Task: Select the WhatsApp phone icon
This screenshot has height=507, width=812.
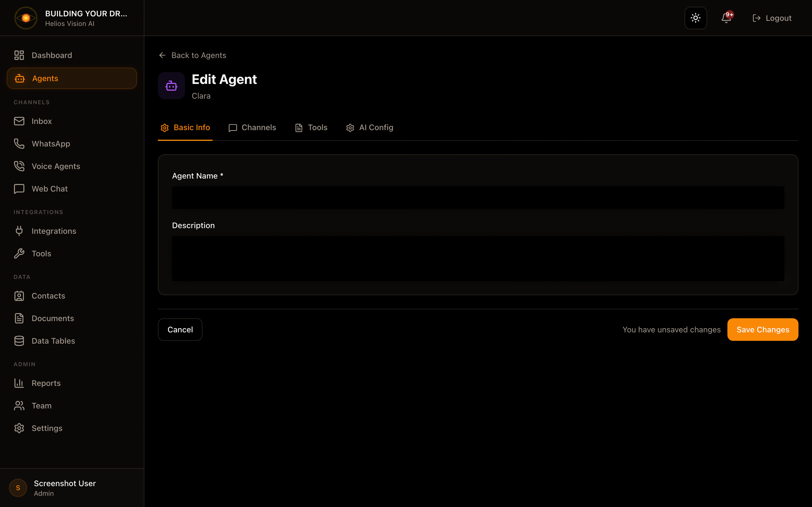Action: tap(19, 144)
